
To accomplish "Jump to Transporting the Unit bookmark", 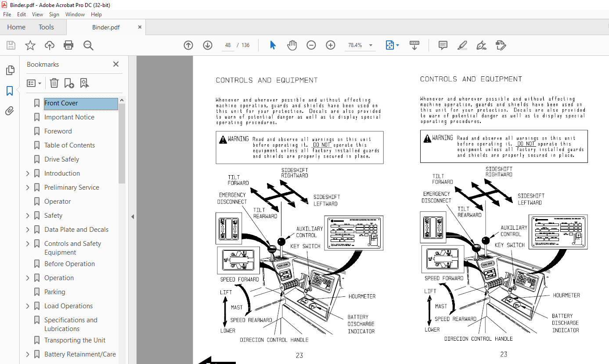I will coord(75,340).
